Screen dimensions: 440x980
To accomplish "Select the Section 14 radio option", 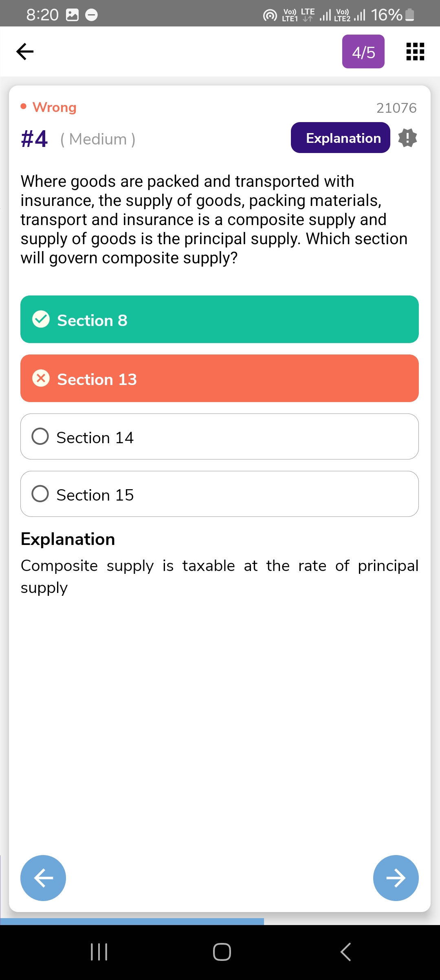I will click(40, 437).
